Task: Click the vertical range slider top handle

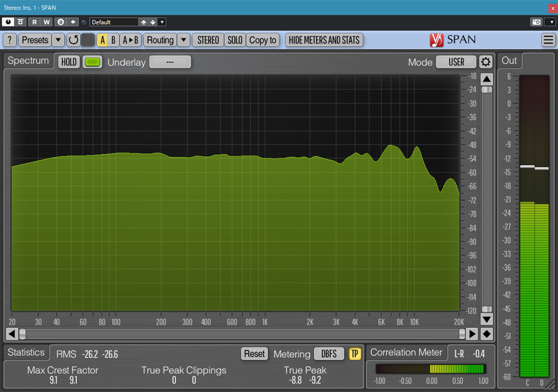Action: 487,90
